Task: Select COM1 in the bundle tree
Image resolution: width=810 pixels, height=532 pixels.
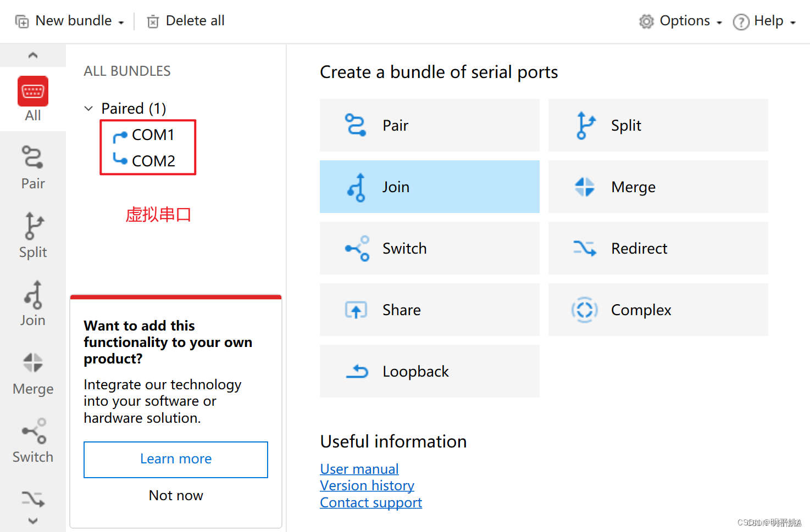Action: [x=153, y=135]
